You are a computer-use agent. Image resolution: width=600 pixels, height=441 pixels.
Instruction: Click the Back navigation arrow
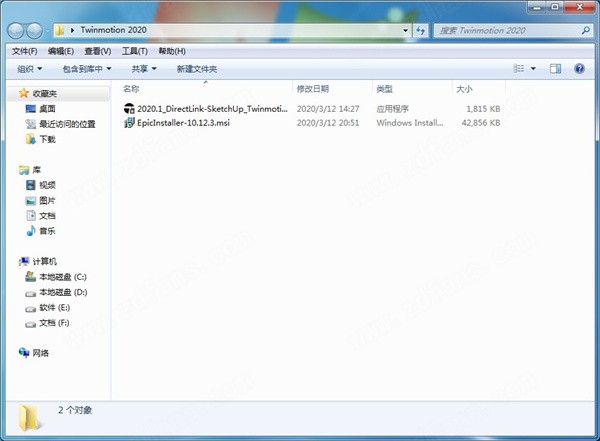pos(16,31)
